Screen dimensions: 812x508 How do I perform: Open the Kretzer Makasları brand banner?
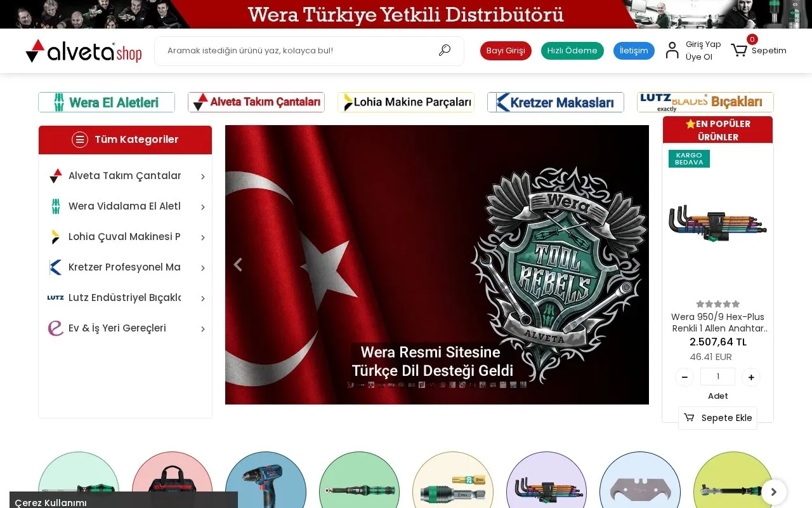(x=556, y=102)
